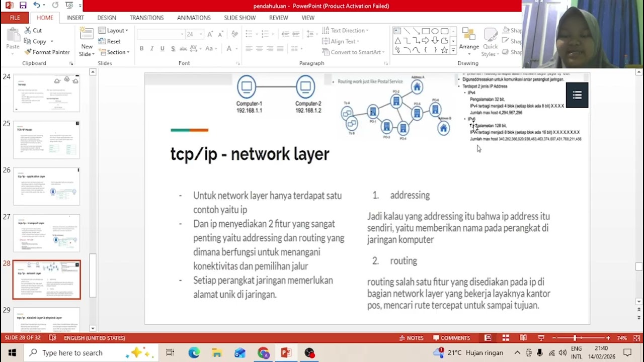The width and height of the screenshot is (644, 362).
Task: Justify the paragraph text
Action: click(280, 48)
